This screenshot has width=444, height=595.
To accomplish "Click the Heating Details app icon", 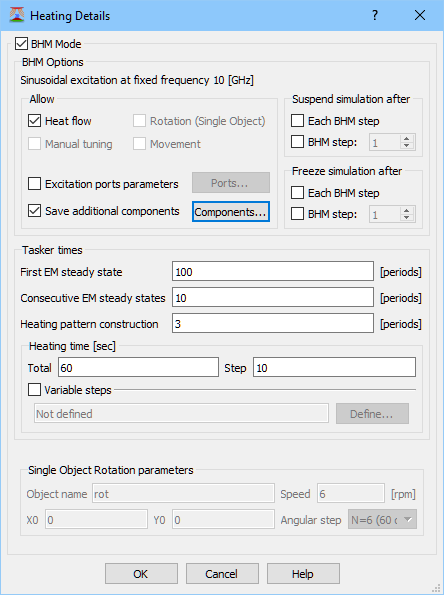I will (x=17, y=15).
